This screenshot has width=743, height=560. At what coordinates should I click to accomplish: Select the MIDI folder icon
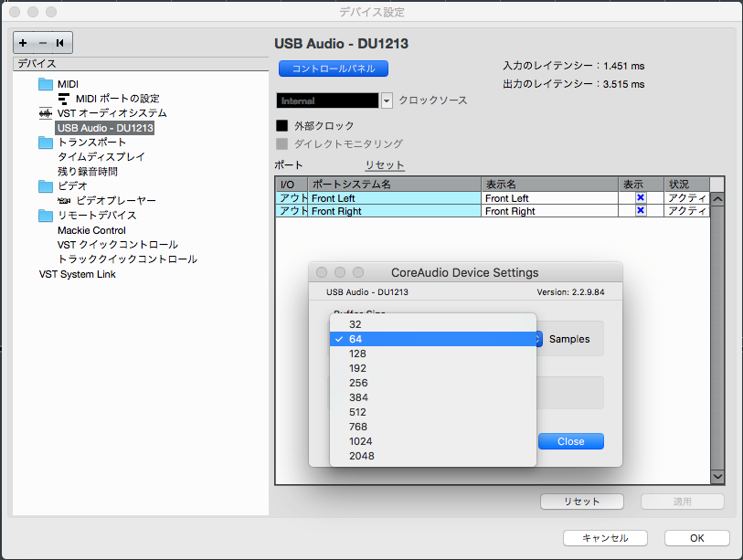coord(46,84)
